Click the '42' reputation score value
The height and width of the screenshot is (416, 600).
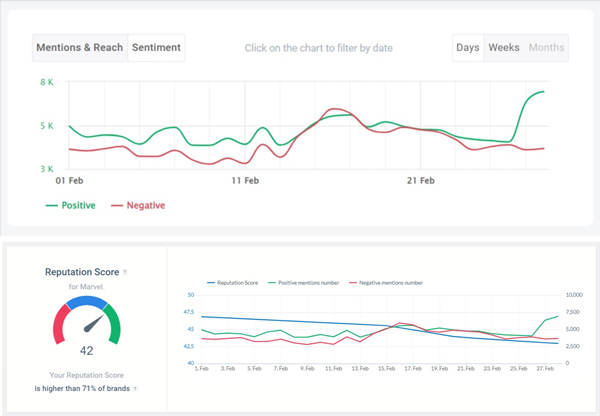[x=86, y=351]
